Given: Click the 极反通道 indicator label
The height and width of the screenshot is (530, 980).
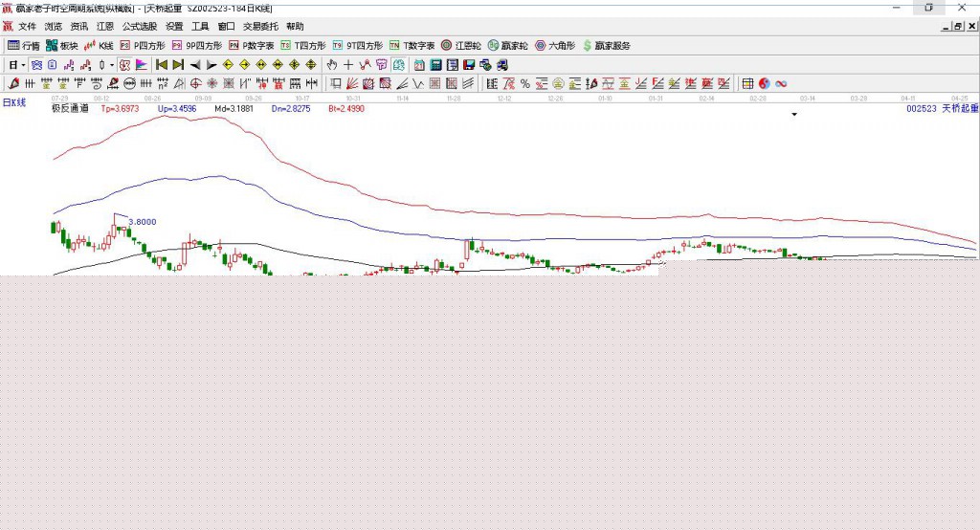Looking at the screenshot, I should point(70,109).
